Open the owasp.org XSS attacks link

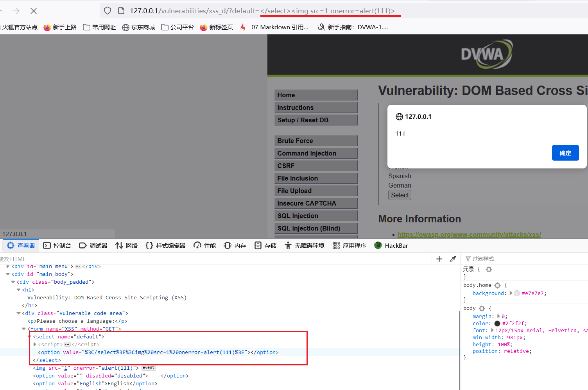469,234
